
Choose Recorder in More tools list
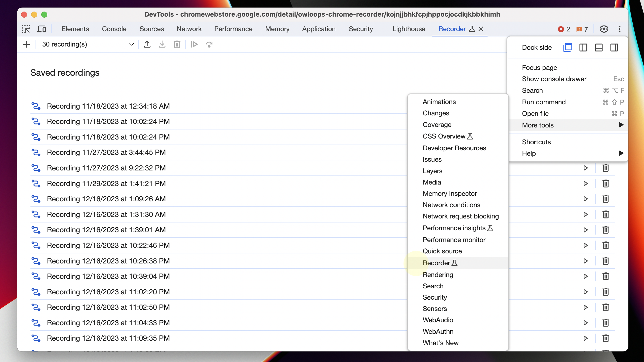(458, 263)
